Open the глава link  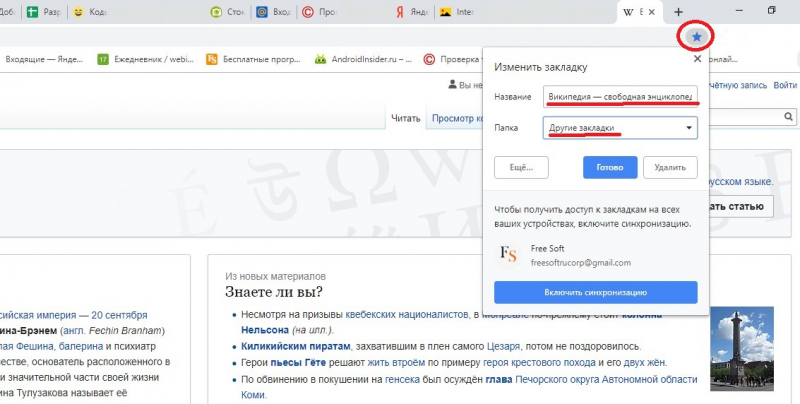click(x=499, y=380)
